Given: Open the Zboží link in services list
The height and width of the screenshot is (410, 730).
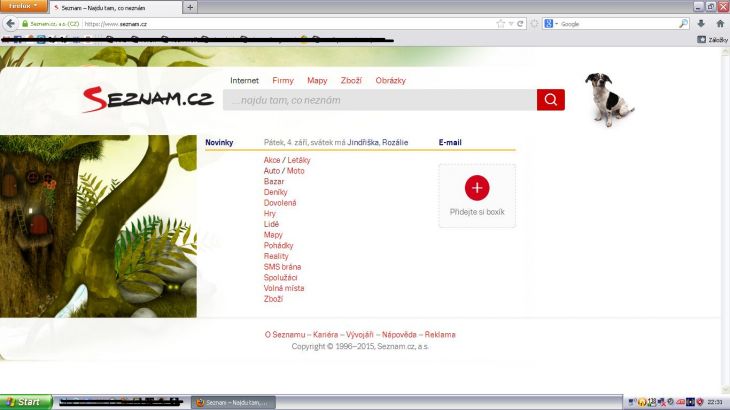Looking at the screenshot, I should click(273, 299).
